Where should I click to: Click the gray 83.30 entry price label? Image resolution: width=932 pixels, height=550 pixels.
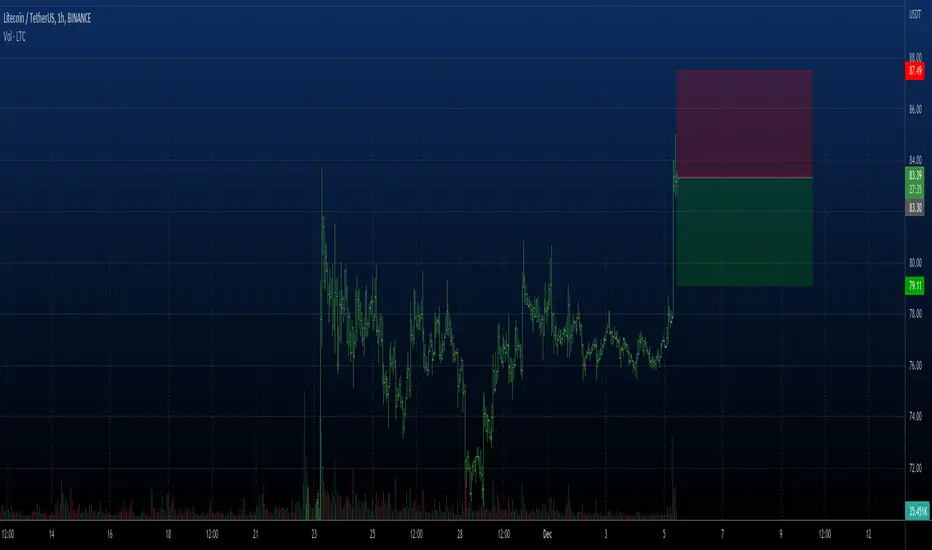pos(915,208)
